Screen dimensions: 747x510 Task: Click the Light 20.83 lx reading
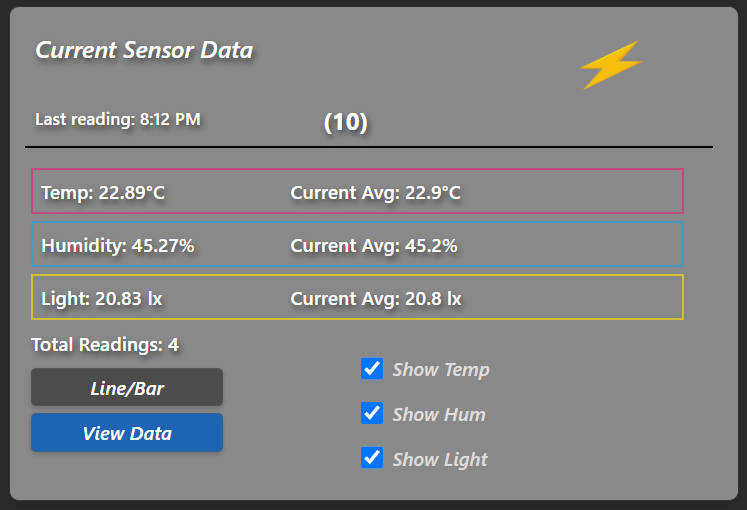pos(102,298)
